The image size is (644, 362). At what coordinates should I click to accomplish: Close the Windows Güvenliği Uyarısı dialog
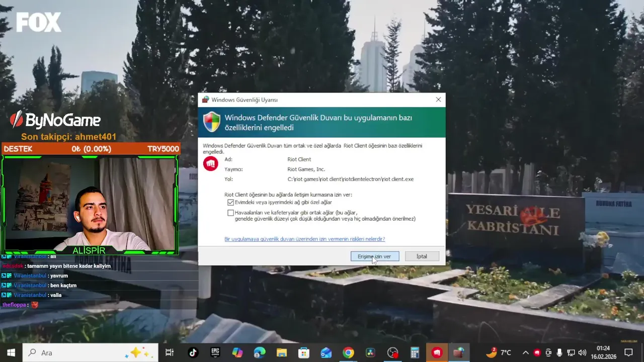(x=438, y=100)
